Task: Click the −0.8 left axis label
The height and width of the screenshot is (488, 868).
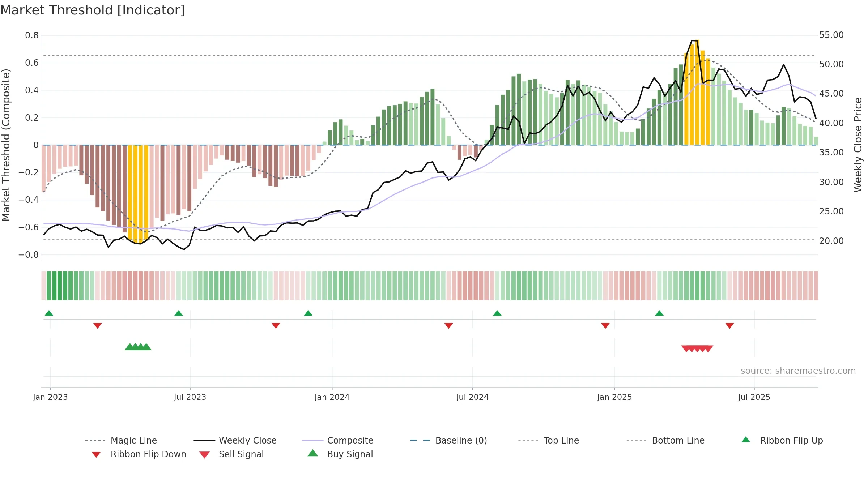Action: (29, 255)
